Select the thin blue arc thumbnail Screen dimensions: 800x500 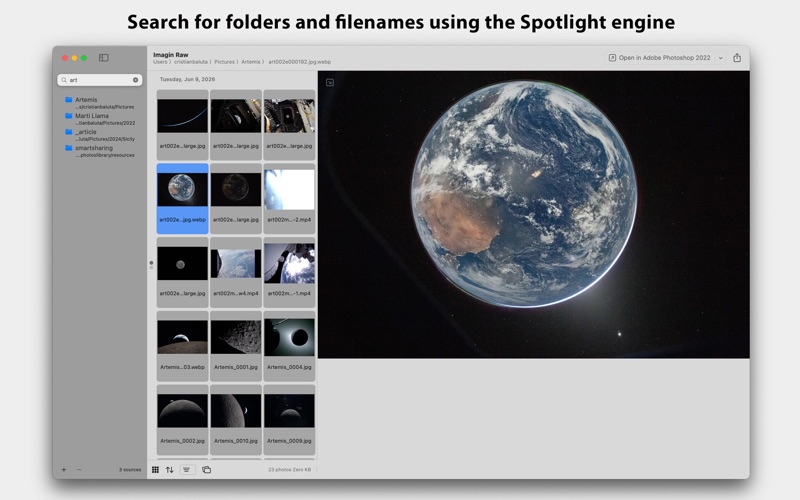pyautogui.click(x=182, y=124)
